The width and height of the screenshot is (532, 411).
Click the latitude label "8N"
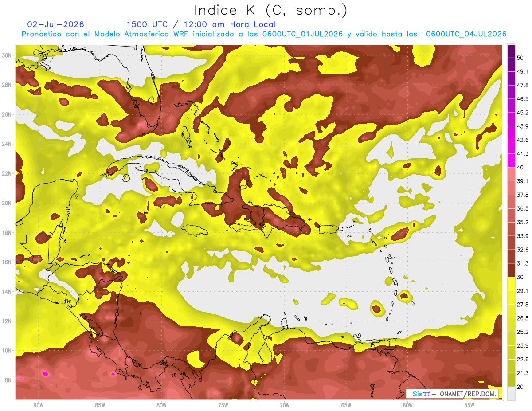[8, 380]
